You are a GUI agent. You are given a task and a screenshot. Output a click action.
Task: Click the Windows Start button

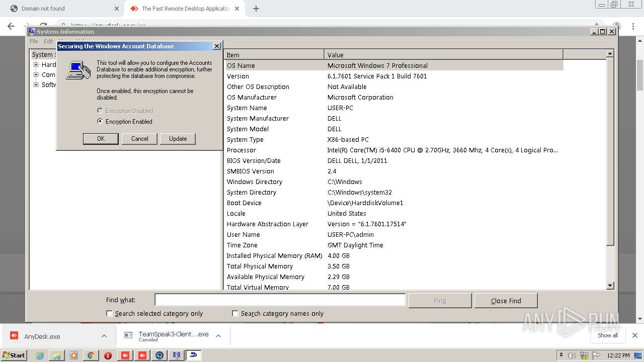coord(14,355)
